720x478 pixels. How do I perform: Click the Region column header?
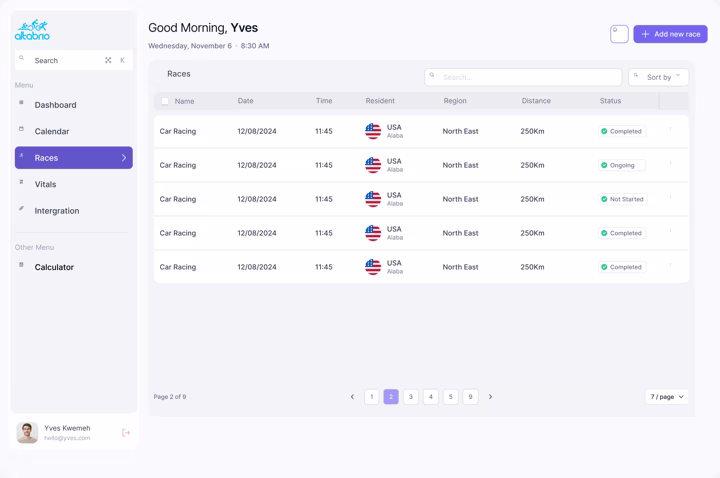pos(455,101)
